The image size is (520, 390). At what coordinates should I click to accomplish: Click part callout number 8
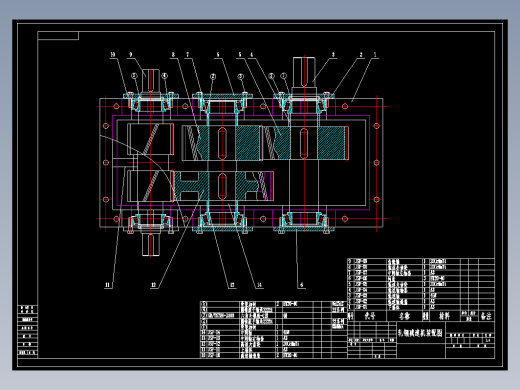[173, 55]
